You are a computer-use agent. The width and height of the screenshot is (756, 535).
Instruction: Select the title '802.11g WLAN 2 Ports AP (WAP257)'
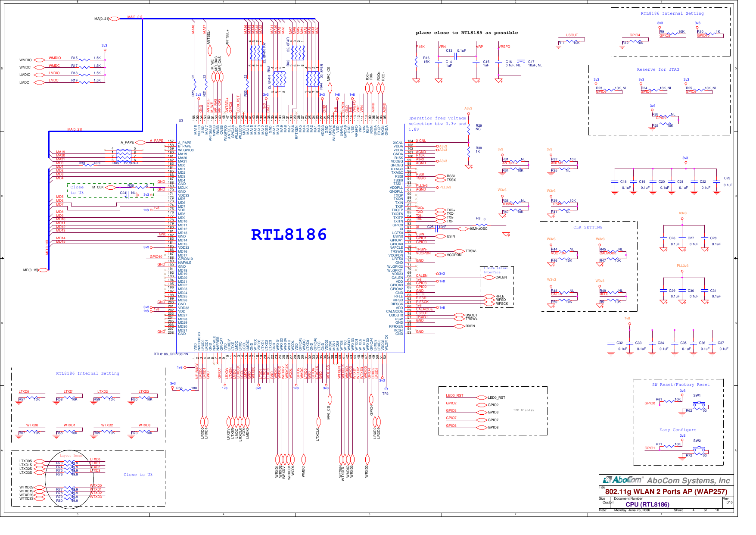(x=666, y=491)
